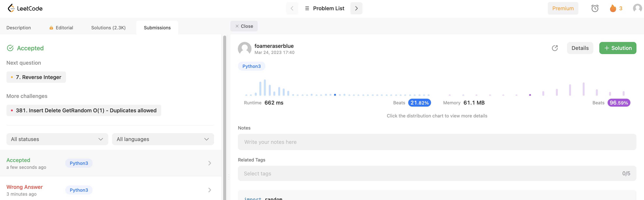Open next question 7. Reverse Integer
The height and width of the screenshot is (200, 644).
(36, 77)
